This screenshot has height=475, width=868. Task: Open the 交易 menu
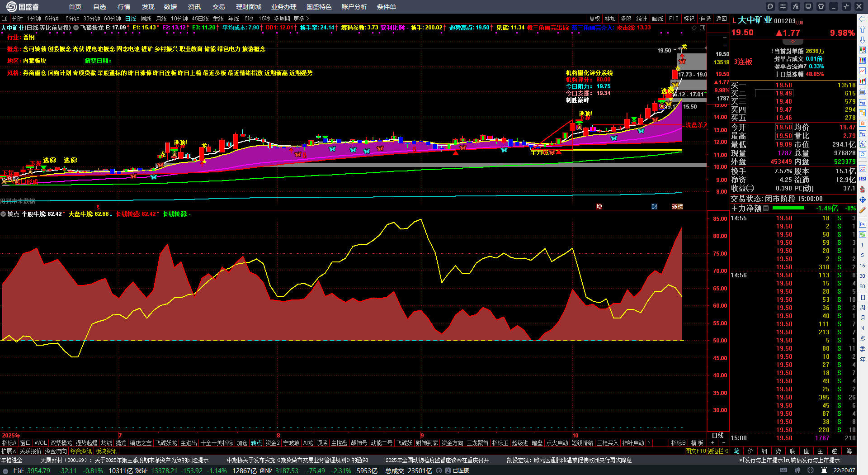tap(219, 7)
